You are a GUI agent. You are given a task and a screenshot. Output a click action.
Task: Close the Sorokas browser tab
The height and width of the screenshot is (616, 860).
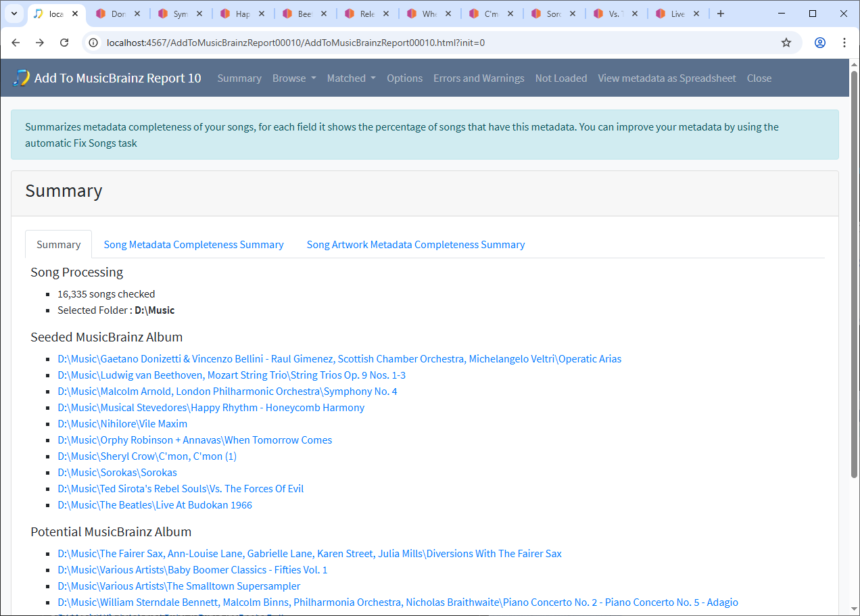click(x=571, y=14)
